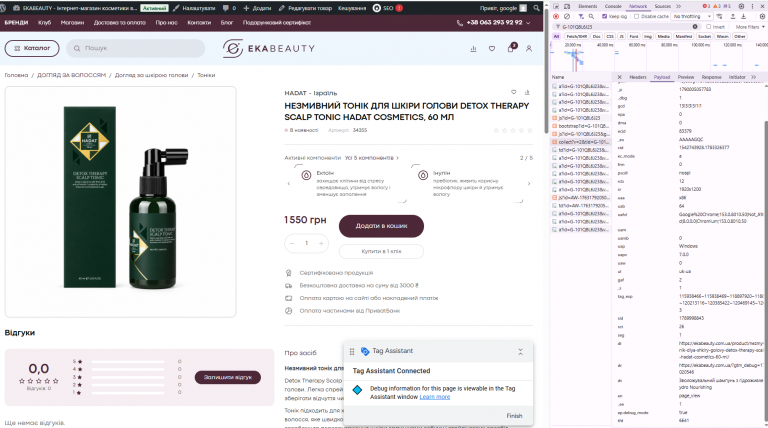
Task: Toggle the network filter funnel icon
Action: [581, 17]
